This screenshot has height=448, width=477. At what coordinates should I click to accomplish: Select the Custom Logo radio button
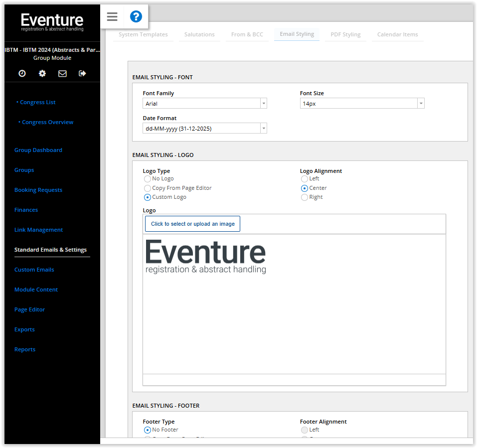coord(147,197)
